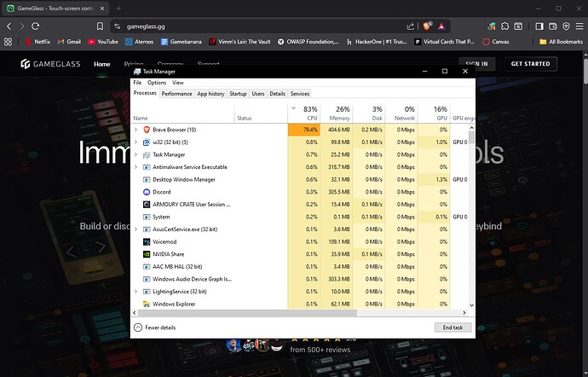The image size is (588, 377).
Task: Open the browser hamburger menu
Action: click(579, 26)
